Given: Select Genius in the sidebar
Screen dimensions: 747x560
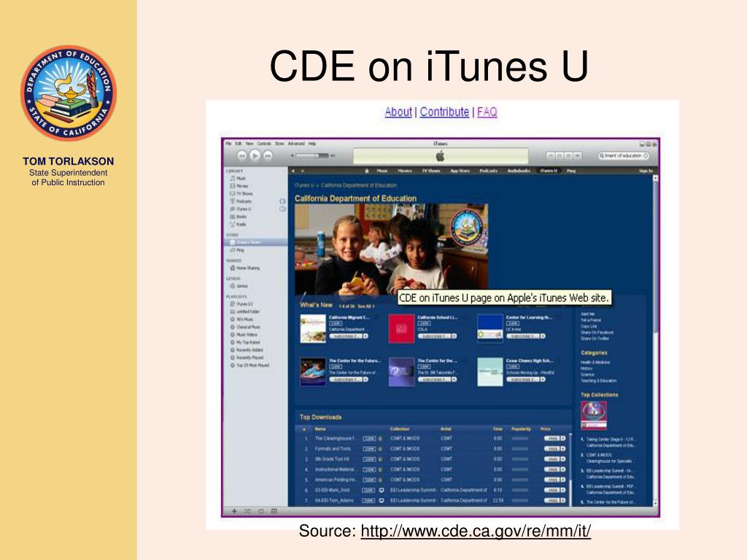Looking at the screenshot, I should [x=239, y=286].
